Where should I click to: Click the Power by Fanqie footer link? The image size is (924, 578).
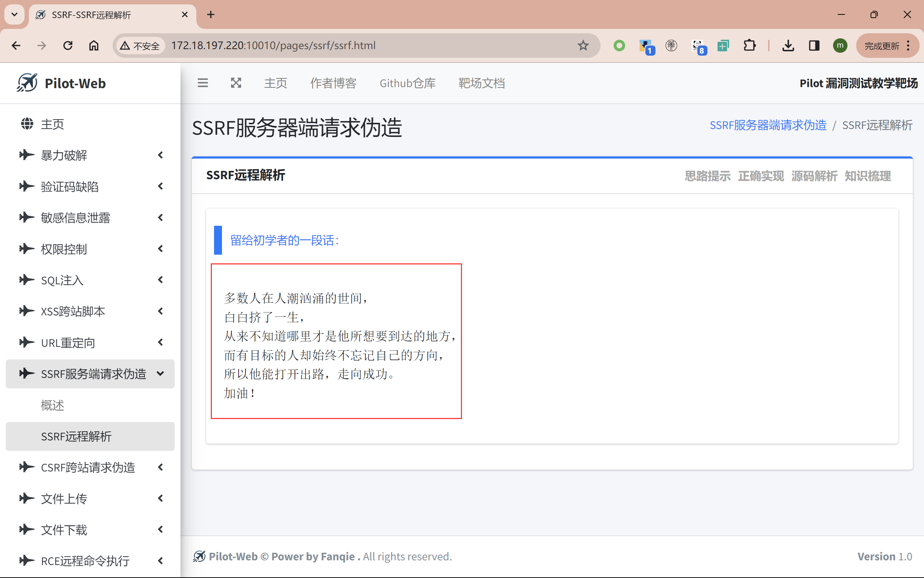click(x=315, y=556)
